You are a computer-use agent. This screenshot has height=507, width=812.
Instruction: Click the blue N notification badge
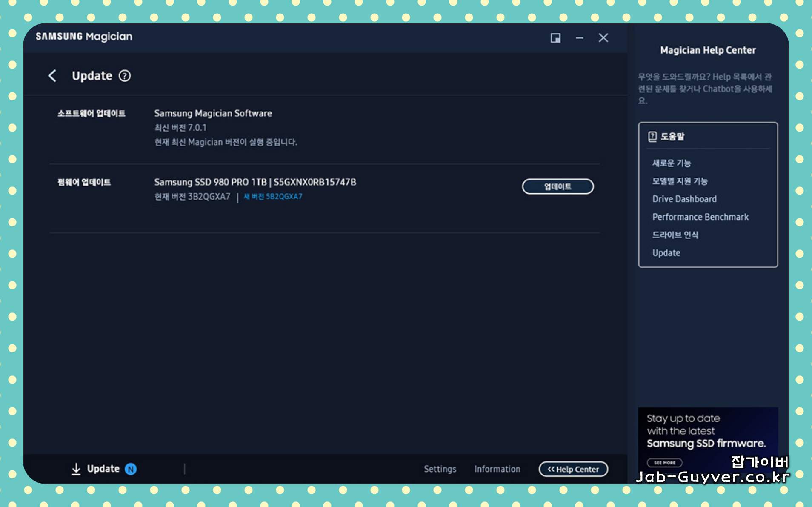pos(131,469)
